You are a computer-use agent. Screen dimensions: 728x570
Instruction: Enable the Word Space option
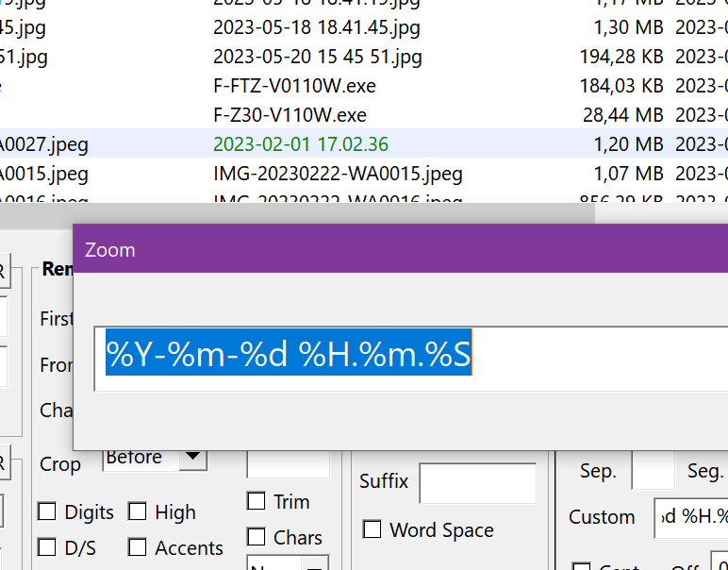(x=372, y=529)
